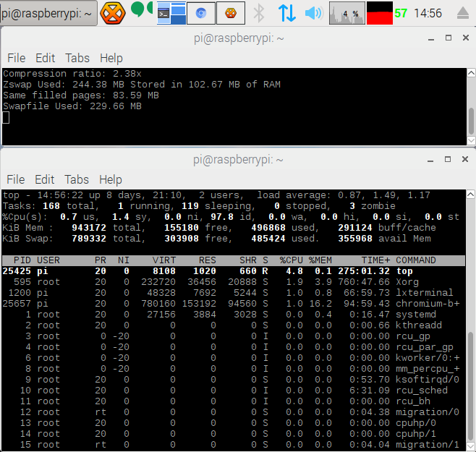Click the upper terminal's vertical scrollbar
This screenshot has width=476, height=452.
[471, 121]
